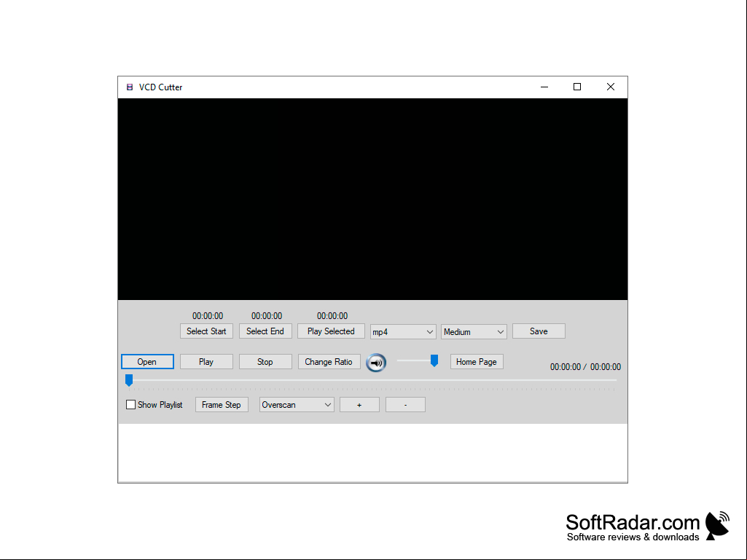
Task: Visit the Home Page button
Action: pyautogui.click(x=477, y=362)
